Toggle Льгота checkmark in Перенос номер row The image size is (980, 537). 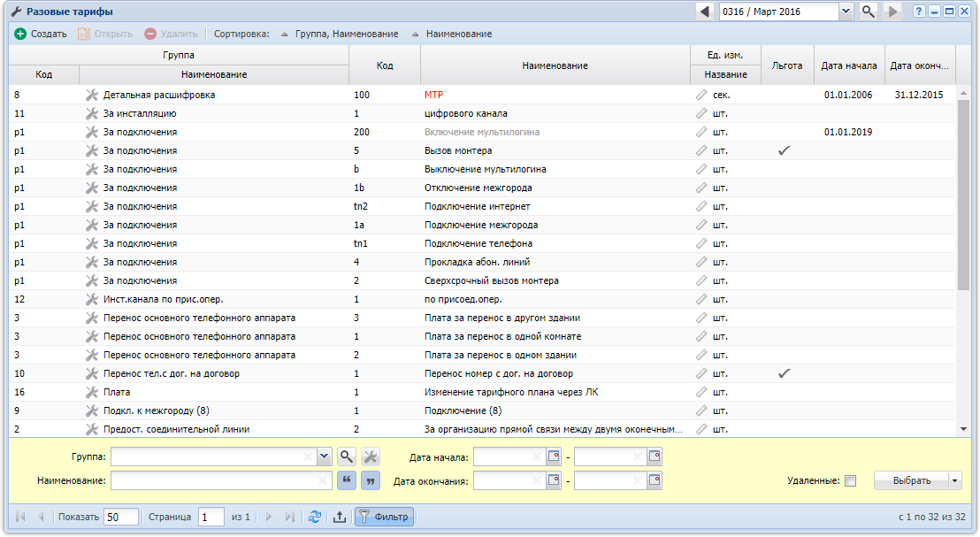(785, 374)
